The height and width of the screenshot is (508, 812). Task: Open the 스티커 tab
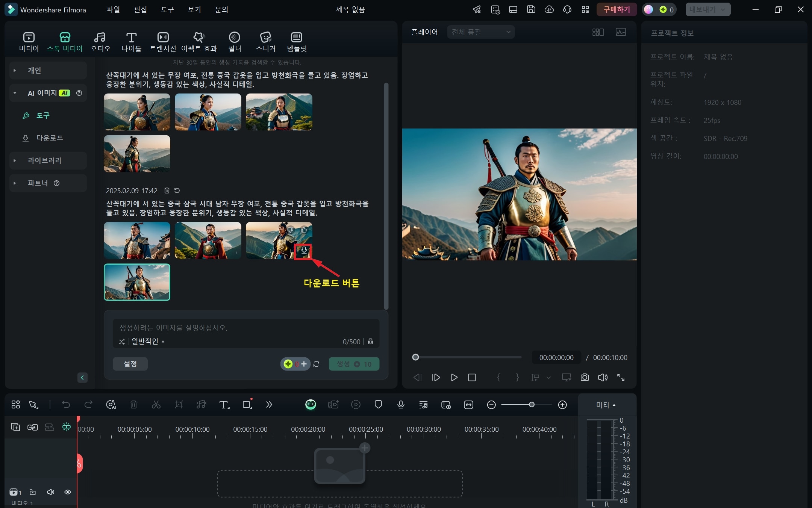(266, 42)
